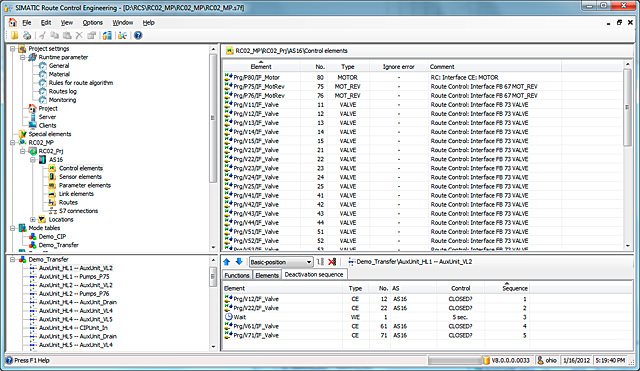
Task: Click the print icon in toolbar
Action: click(x=27, y=36)
